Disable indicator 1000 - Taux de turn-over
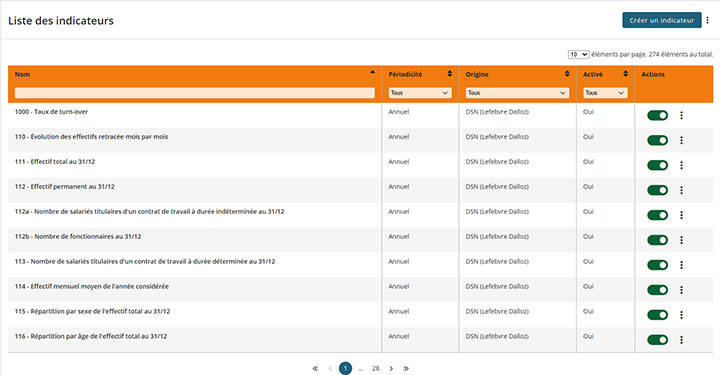Screen dimensions: 720x375 coord(658,116)
